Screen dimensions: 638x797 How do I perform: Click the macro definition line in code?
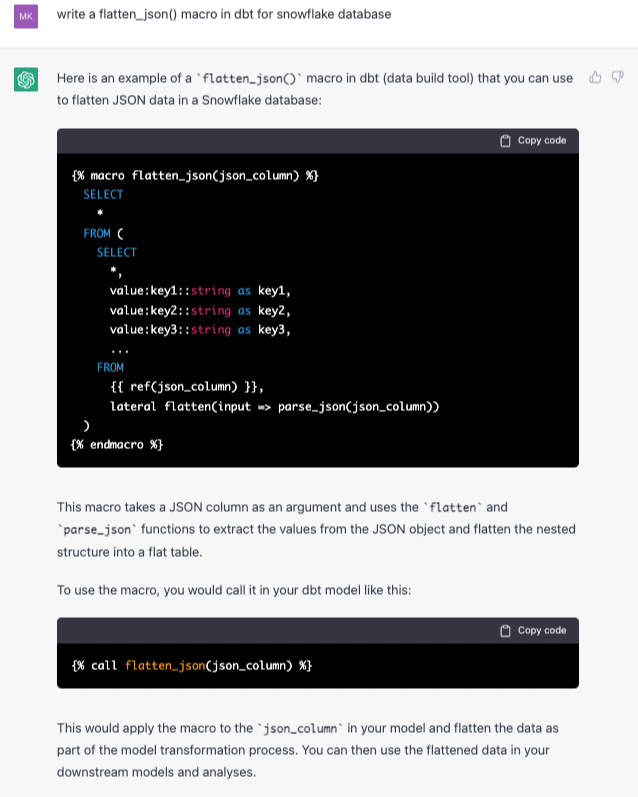195,175
